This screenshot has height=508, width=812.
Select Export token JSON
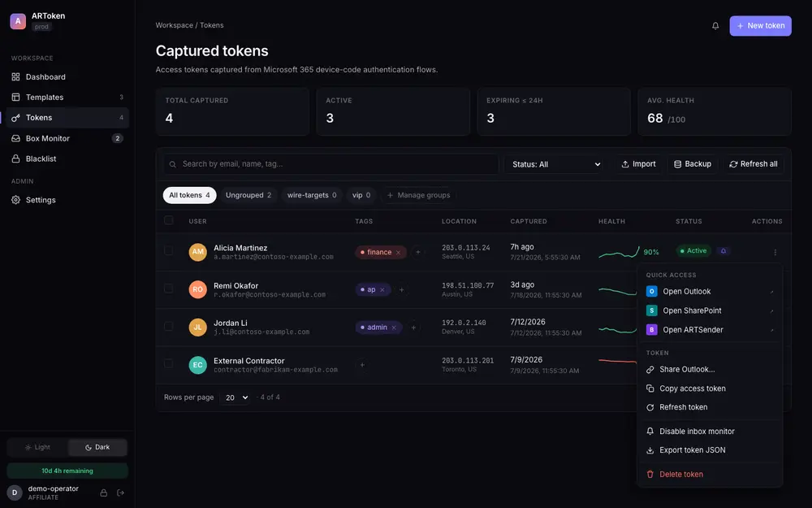click(710, 450)
